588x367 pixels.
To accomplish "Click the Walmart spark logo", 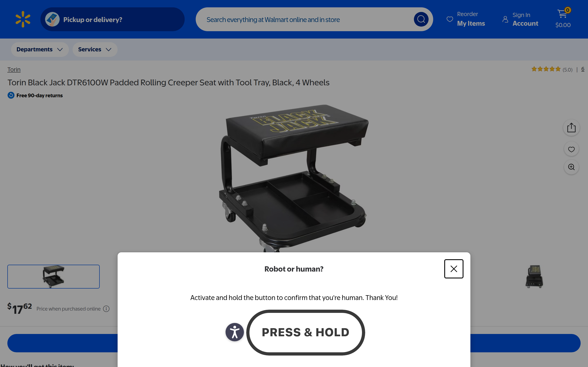I will tap(23, 19).
